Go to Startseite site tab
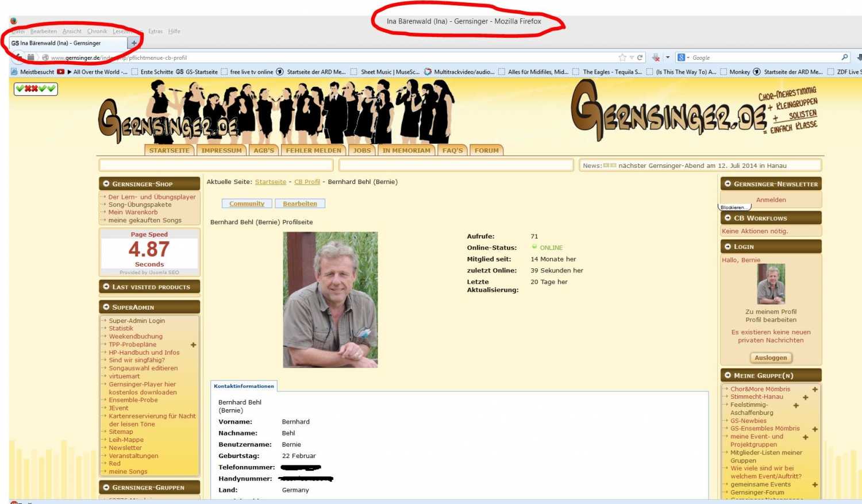862x504 pixels. [x=169, y=150]
